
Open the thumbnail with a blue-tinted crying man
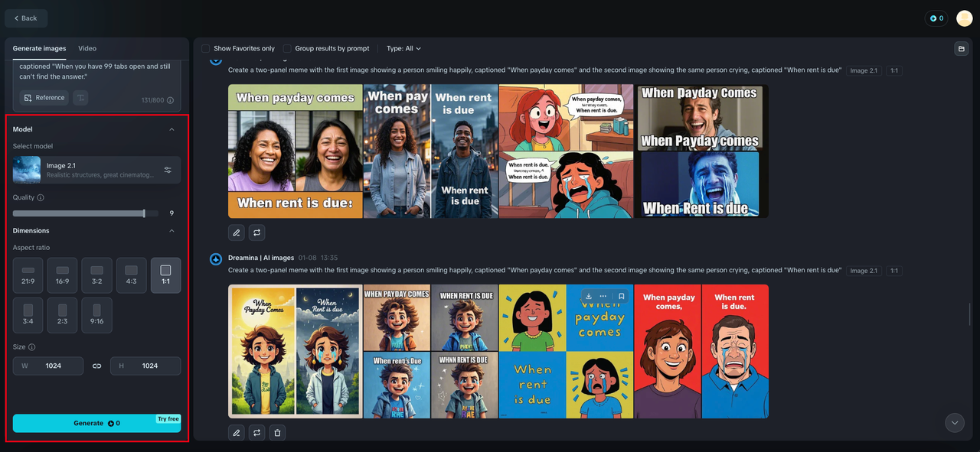pyautogui.click(x=701, y=151)
